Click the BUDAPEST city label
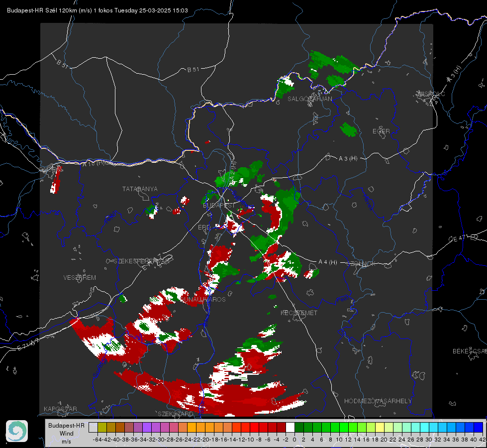This screenshot has width=487, height=448. pyautogui.click(x=219, y=206)
